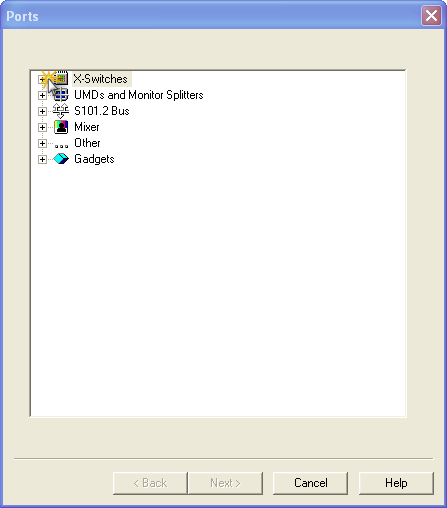
Task: Expand the Mixer tree node
Action: point(42,127)
